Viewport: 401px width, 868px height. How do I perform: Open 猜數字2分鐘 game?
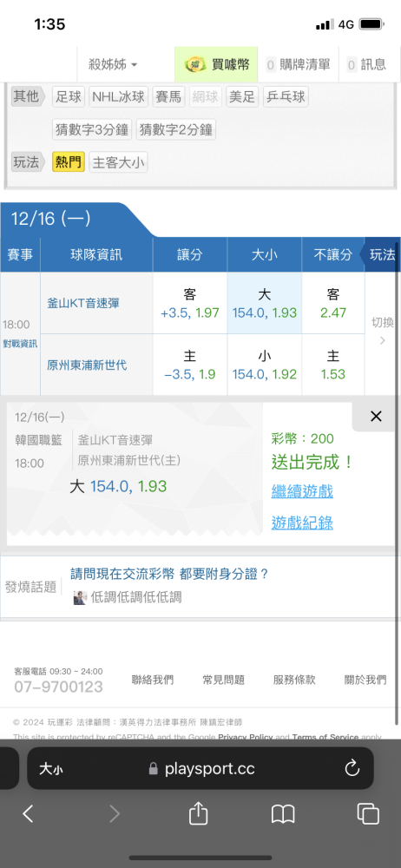(x=175, y=130)
